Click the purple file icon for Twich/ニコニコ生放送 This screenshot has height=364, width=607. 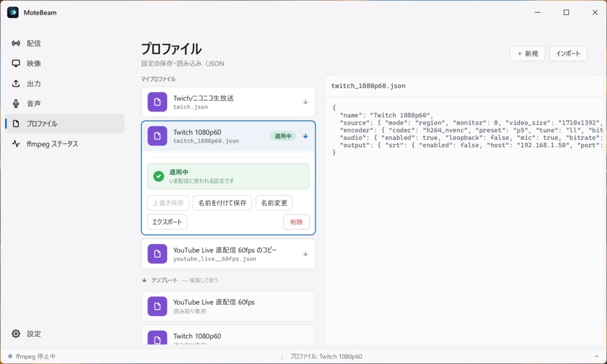point(157,102)
